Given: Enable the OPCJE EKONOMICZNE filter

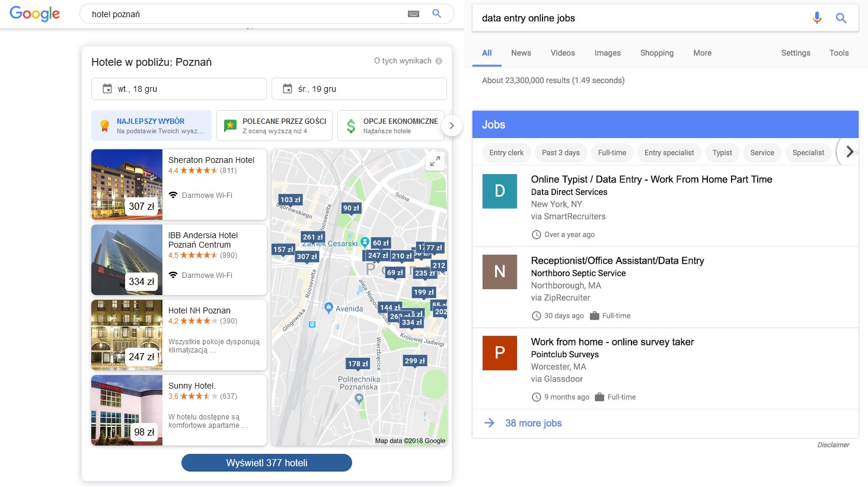Looking at the screenshot, I should pos(391,125).
